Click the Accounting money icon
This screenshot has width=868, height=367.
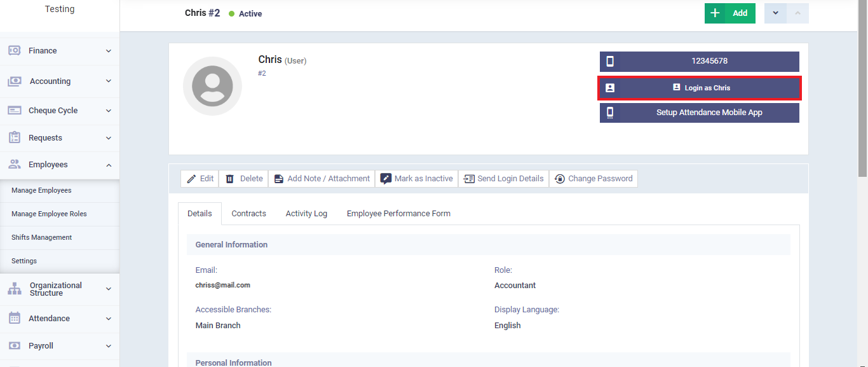(14, 81)
